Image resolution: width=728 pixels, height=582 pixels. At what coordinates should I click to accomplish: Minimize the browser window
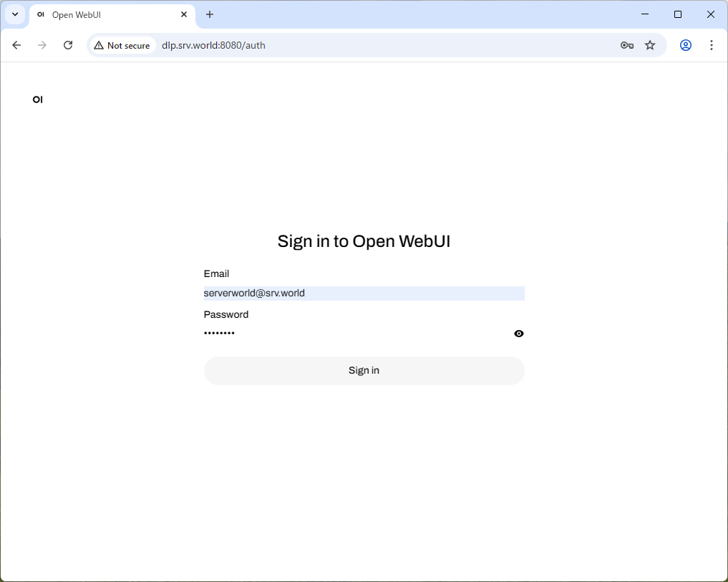(645, 14)
